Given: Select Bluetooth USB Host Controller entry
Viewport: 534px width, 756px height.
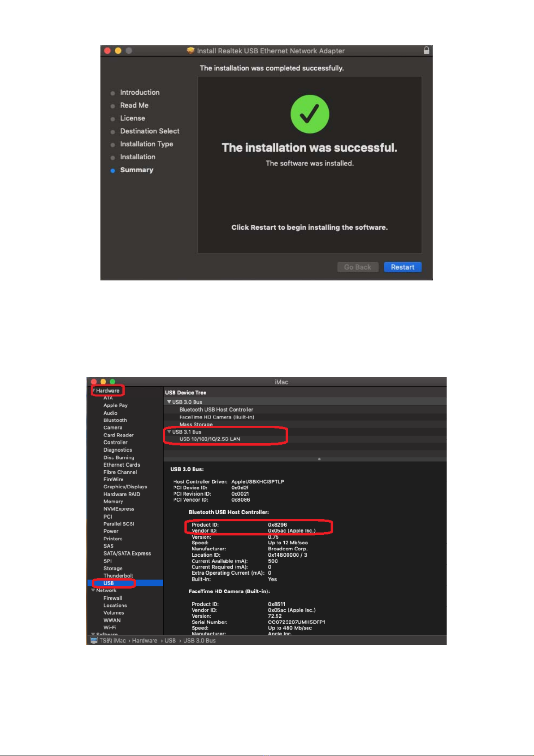Looking at the screenshot, I should (216, 410).
